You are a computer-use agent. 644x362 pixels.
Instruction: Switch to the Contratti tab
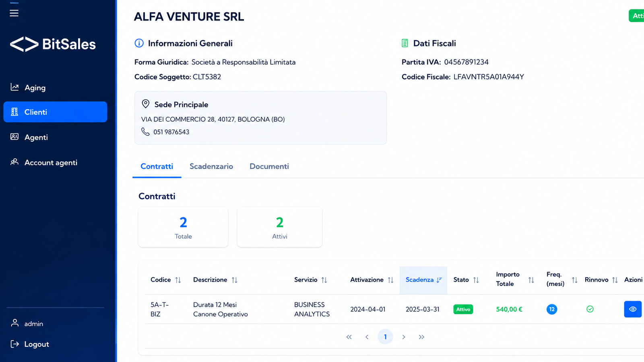point(157,167)
